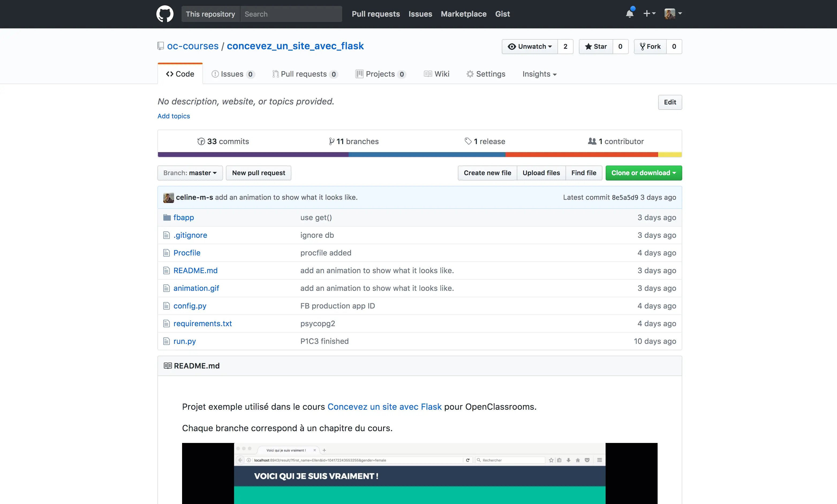
Task: Switch to the Pull requests repo tab
Action: pyautogui.click(x=305, y=74)
